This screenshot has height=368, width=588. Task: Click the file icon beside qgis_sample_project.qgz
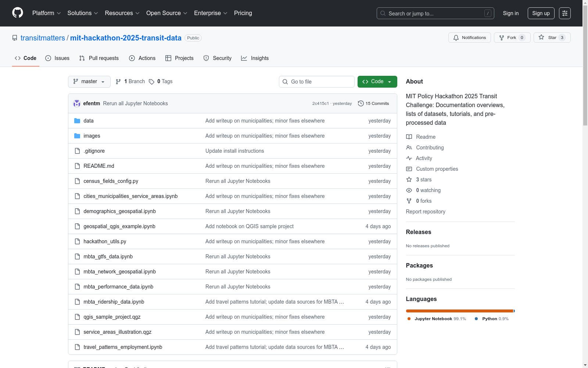point(77,317)
